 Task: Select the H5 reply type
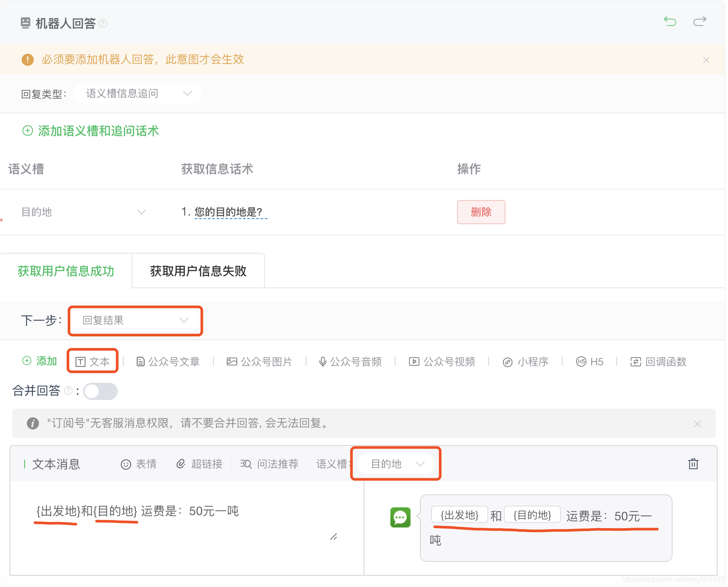589,361
